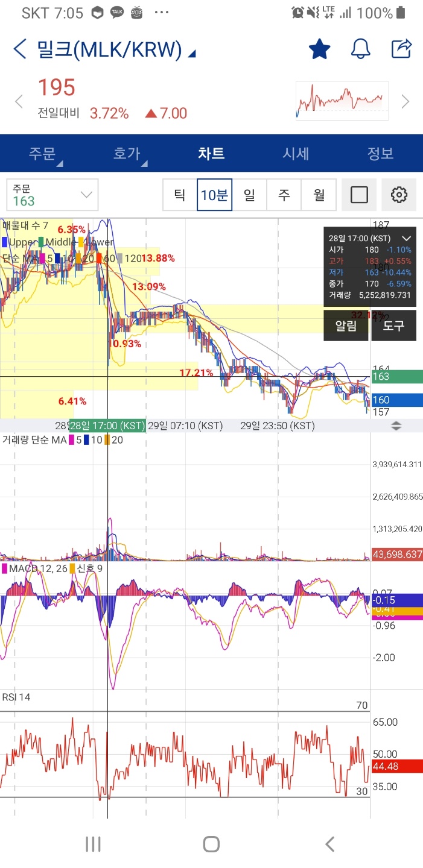Open the mini price chart thumbnail
This screenshot has width=423, height=868.
coord(342,101)
